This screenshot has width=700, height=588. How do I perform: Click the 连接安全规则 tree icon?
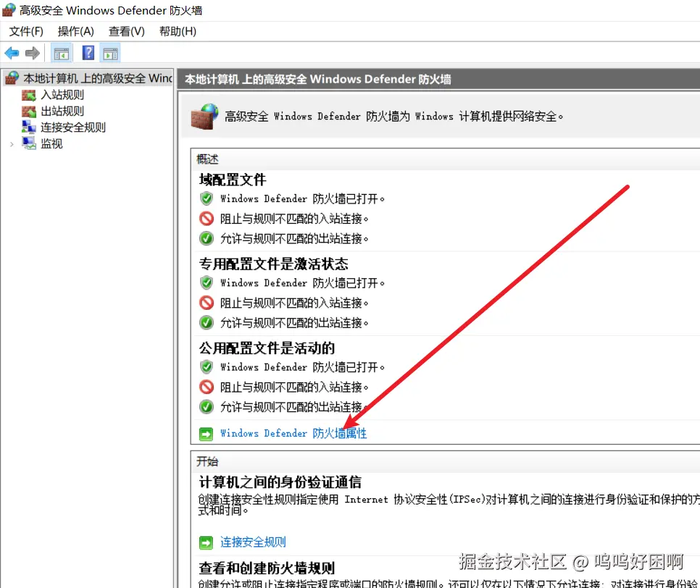pyautogui.click(x=28, y=127)
